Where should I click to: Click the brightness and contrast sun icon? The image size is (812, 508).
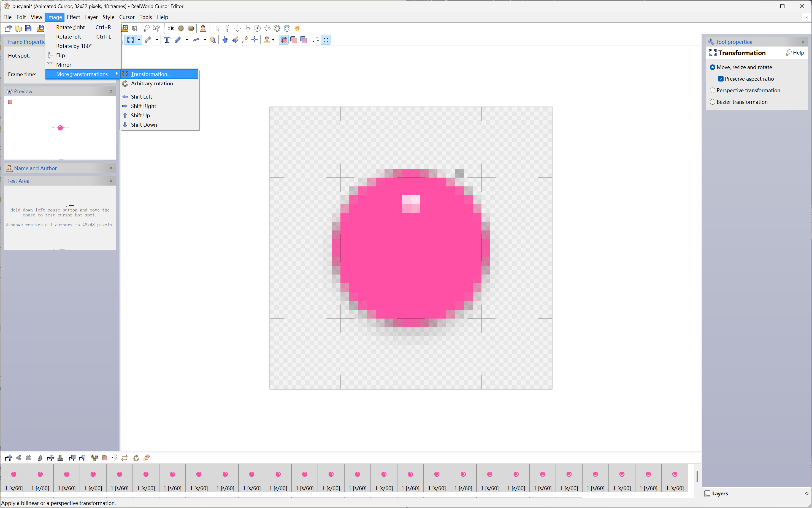(171, 28)
